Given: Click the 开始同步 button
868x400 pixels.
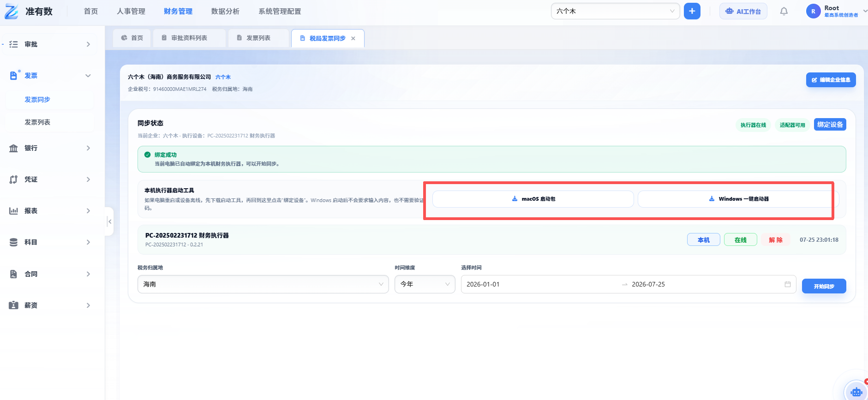Looking at the screenshot, I should (x=824, y=286).
